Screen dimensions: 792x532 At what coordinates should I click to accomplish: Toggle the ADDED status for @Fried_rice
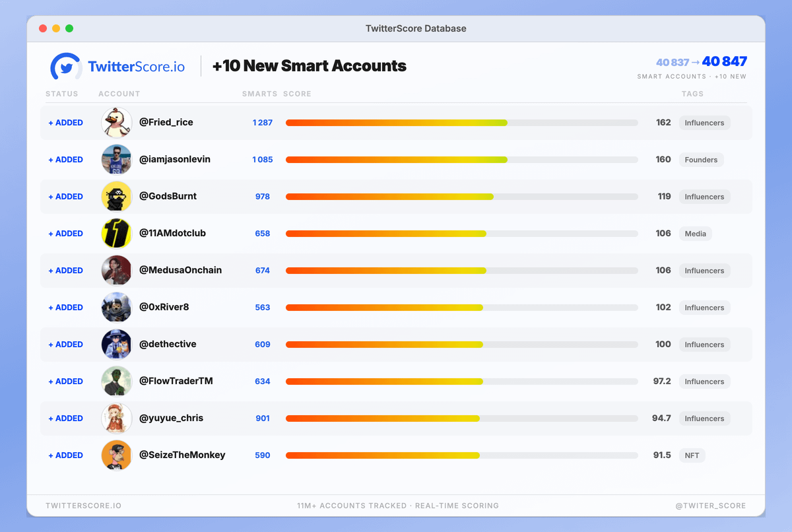point(66,122)
